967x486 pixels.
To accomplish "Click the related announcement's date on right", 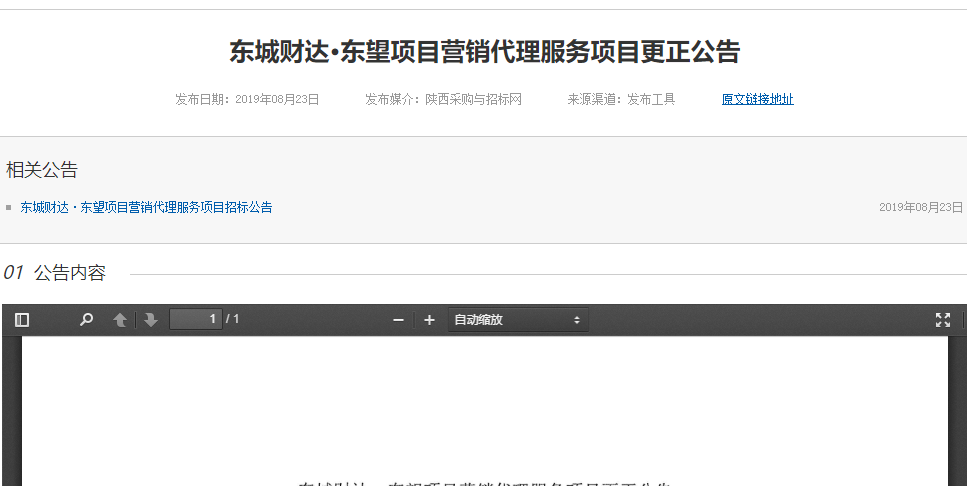I will click(x=920, y=208).
